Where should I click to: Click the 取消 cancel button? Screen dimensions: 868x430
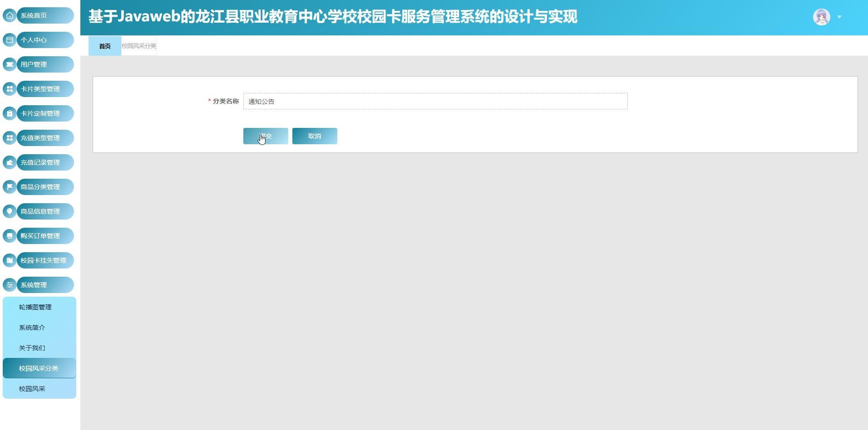coord(315,136)
